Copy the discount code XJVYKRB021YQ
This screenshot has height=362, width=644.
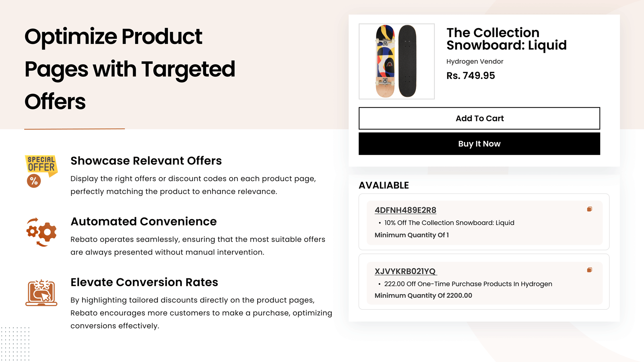click(589, 269)
